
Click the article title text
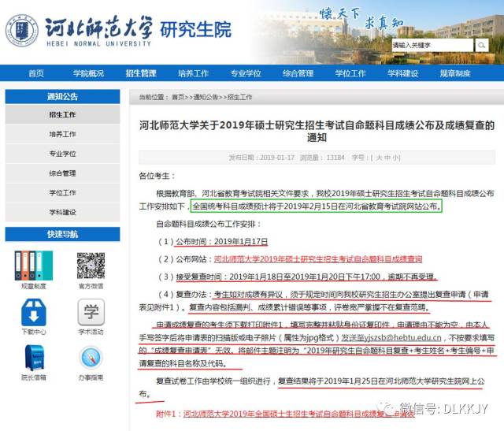tap(317, 132)
